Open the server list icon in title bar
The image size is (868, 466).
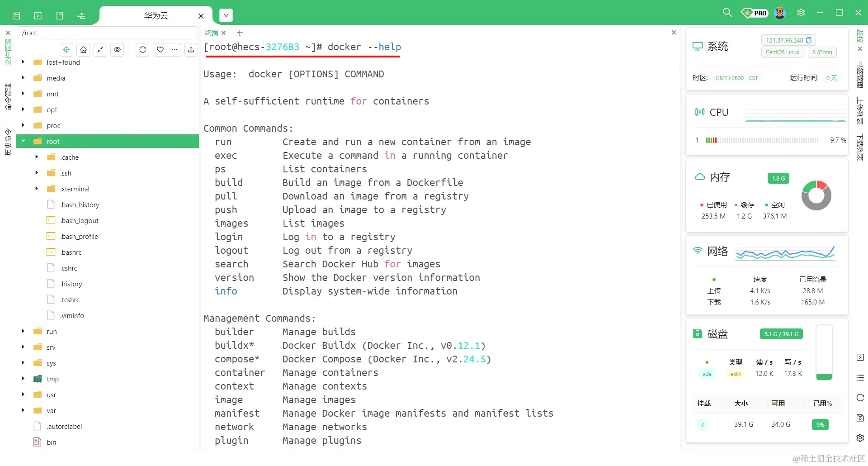pyautogui.click(x=17, y=16)
